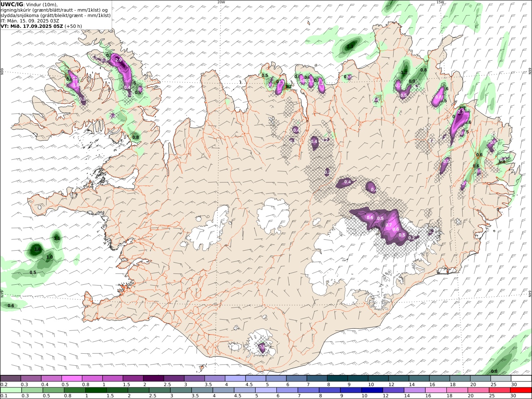Pick the swatch labeled 7 in the upper row
The width and height of the screenshot is (532, 399).
click(316, 378)
